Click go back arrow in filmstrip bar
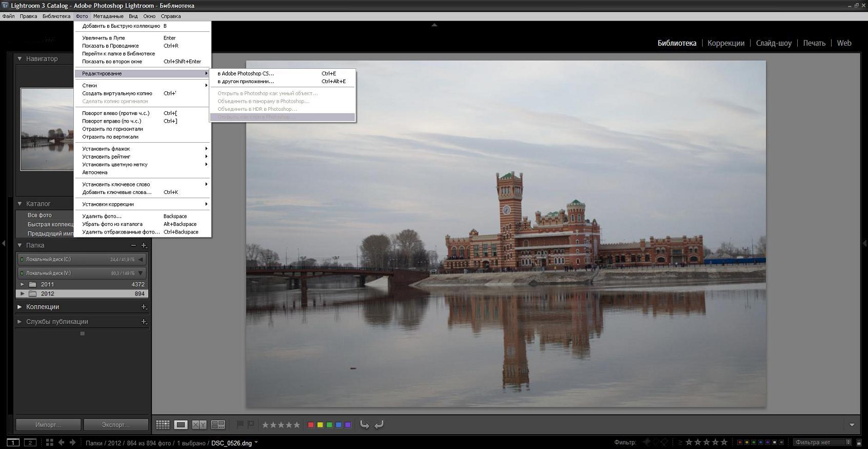Image resolution: width=868 pixels, height=449 pixels. tap(61, 442)
